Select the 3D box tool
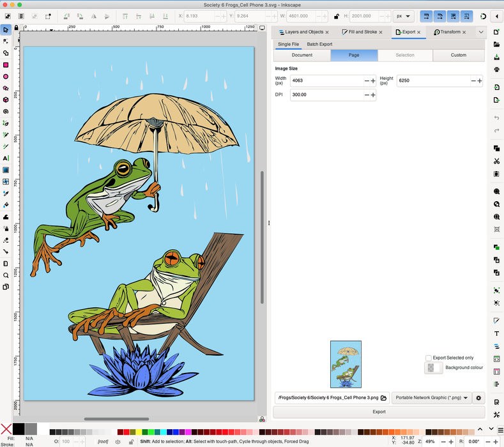 click(x=6, y=100)
